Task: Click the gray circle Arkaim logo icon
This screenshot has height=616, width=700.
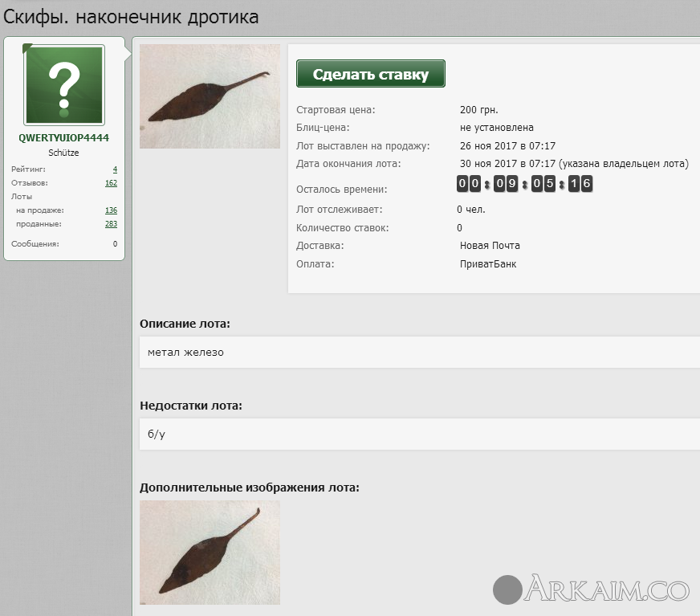Action: [x=507, y=589]
